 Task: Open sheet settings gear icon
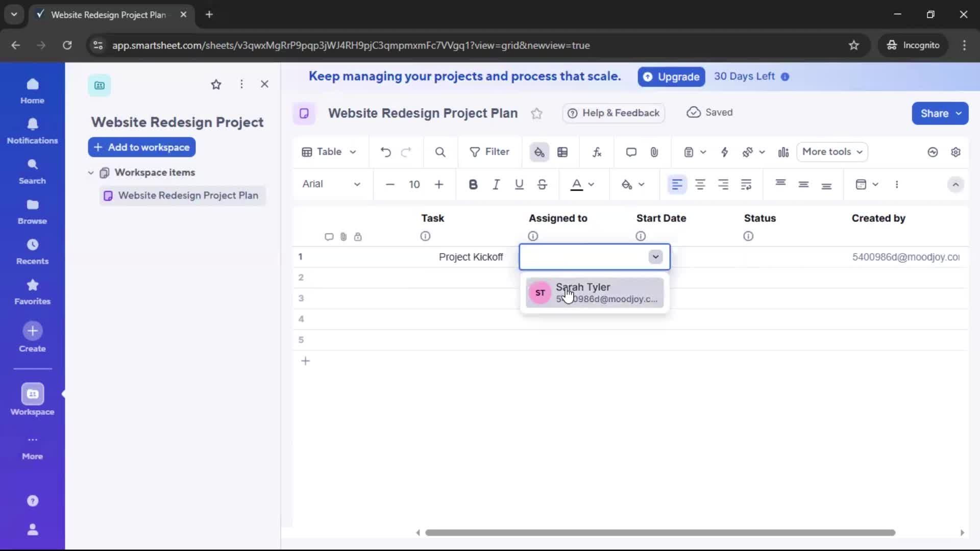957,152
